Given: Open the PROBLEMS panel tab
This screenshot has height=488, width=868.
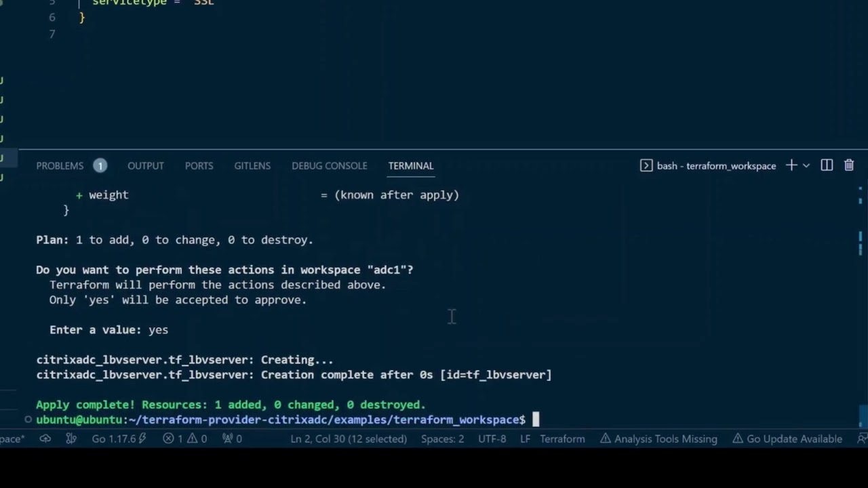Looking at the screenshot, I should tap(60, 165).
